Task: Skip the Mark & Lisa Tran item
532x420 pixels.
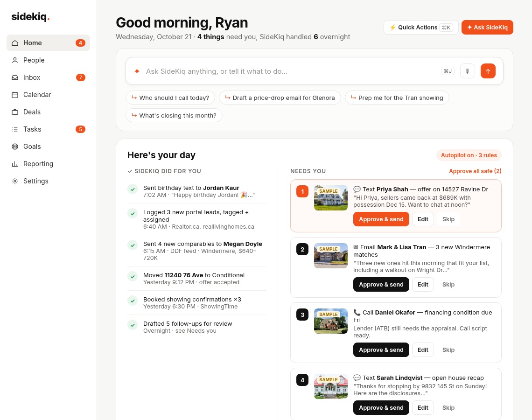Action: [448, 285]
